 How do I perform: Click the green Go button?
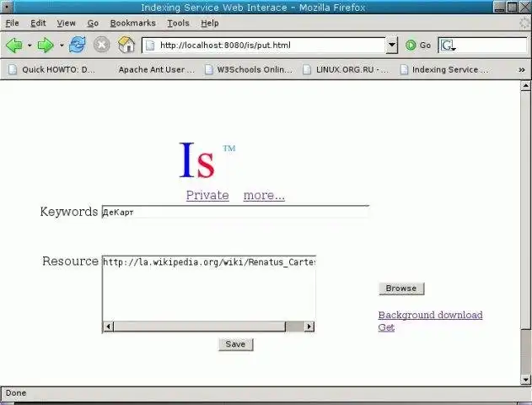coord(418,46)
